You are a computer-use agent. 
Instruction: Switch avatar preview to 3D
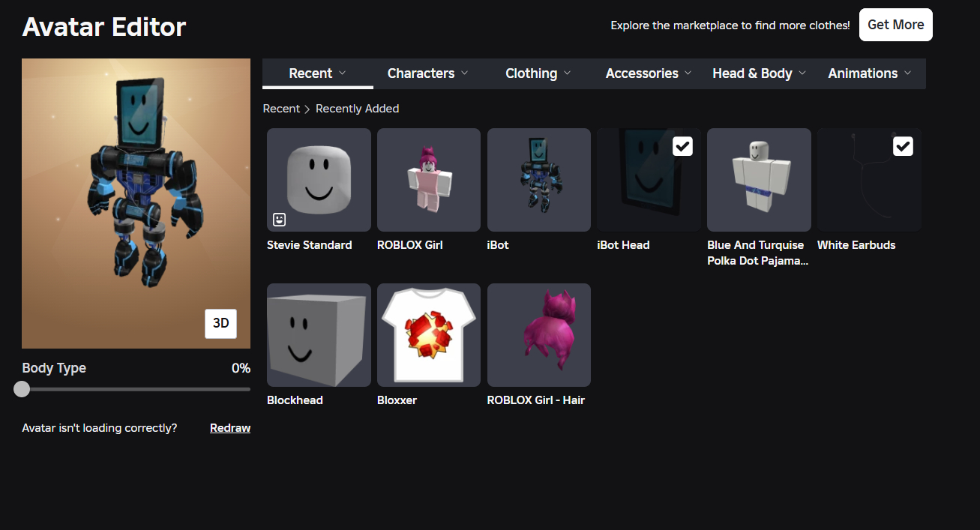pyautogui.click(x=220, y=323)
